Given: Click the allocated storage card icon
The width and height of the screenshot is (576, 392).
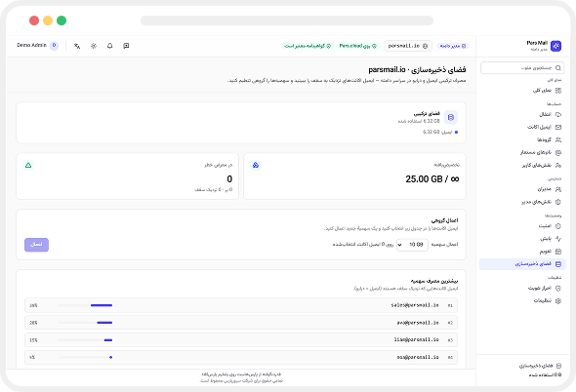Looking at the screenshot, I should [256, 165].
